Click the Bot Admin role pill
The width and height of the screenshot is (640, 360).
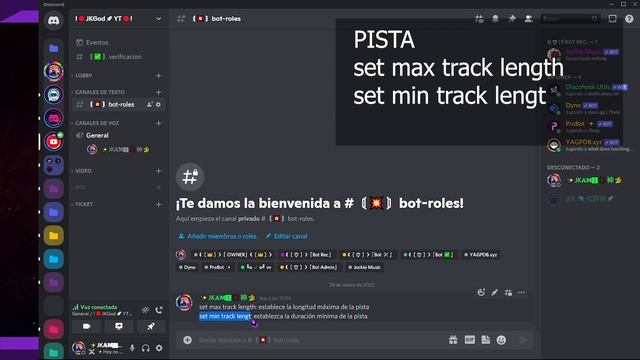tap(309, 267)
